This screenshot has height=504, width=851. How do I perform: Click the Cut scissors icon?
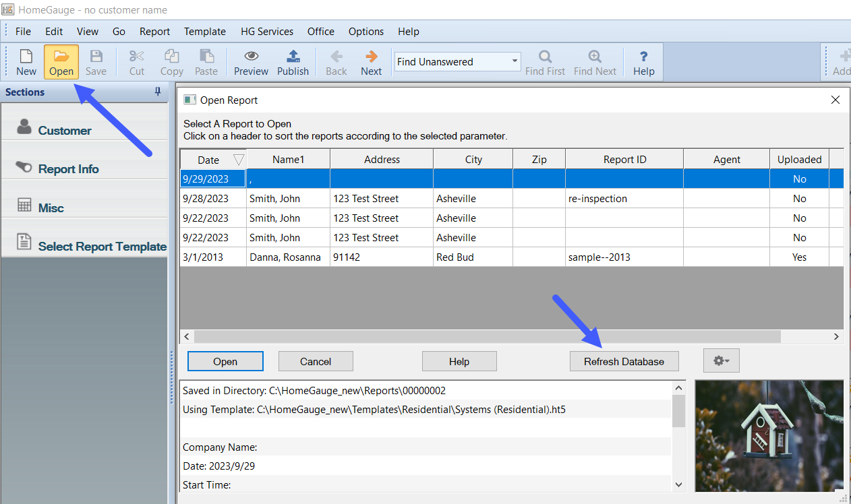[136, 62]
